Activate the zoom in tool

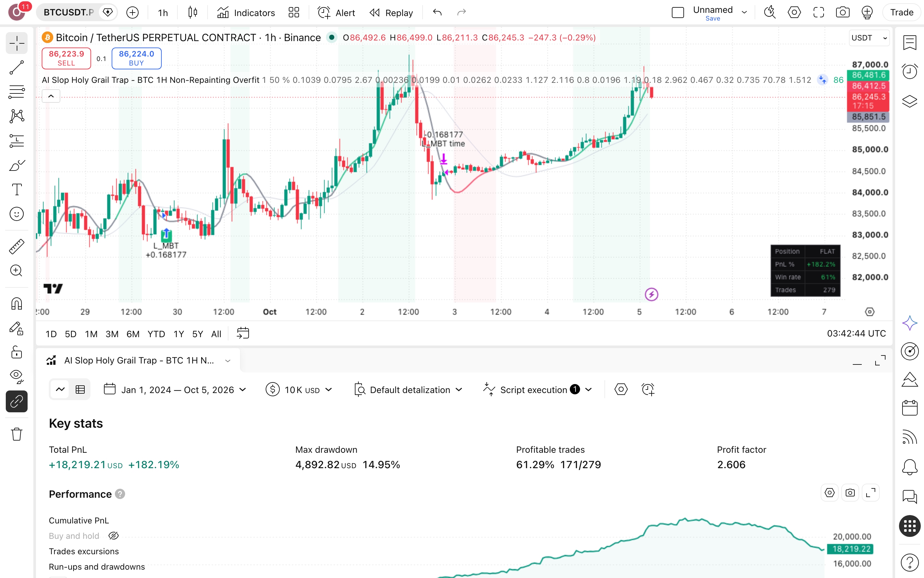click(16, 271)
